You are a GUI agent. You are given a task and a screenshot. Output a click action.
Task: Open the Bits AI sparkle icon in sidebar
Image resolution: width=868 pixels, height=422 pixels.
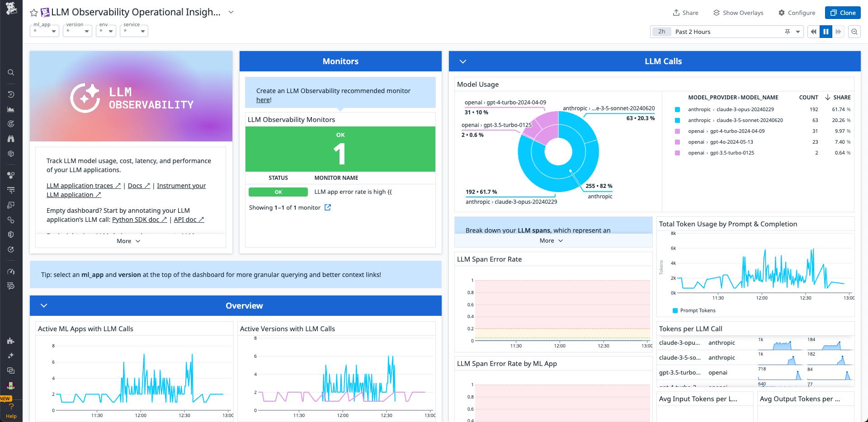click(11, 356)
